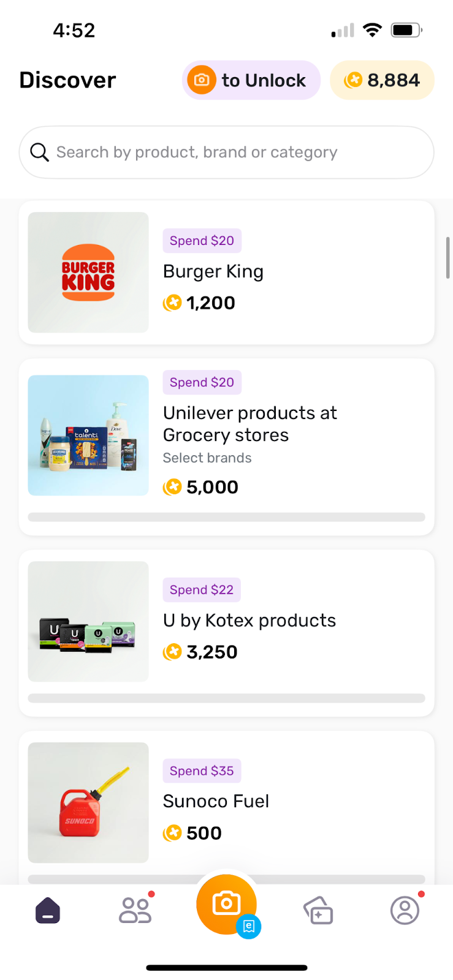Viewport: 453px width, 980px height.
Task: Click the vertical scrollbar handle
Action: pos(448,257)
